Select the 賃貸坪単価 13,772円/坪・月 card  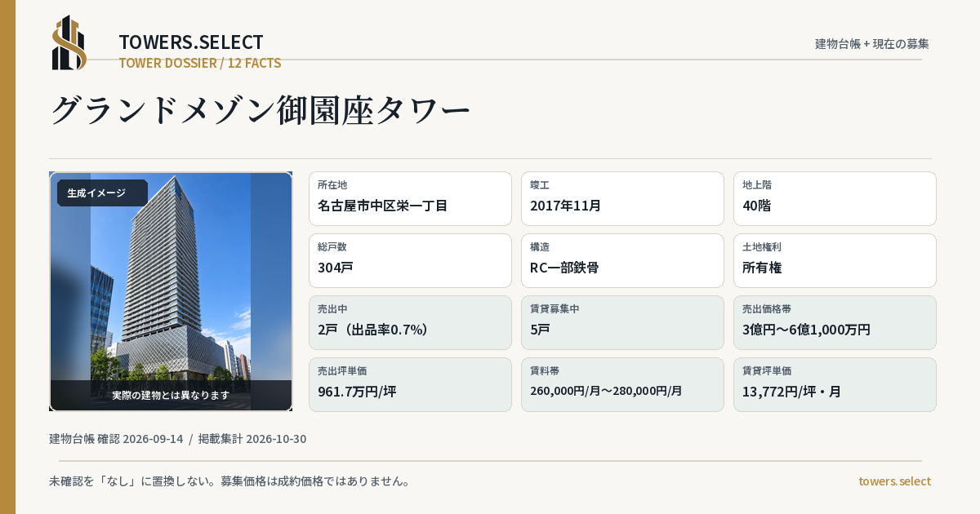coord(835,384)
